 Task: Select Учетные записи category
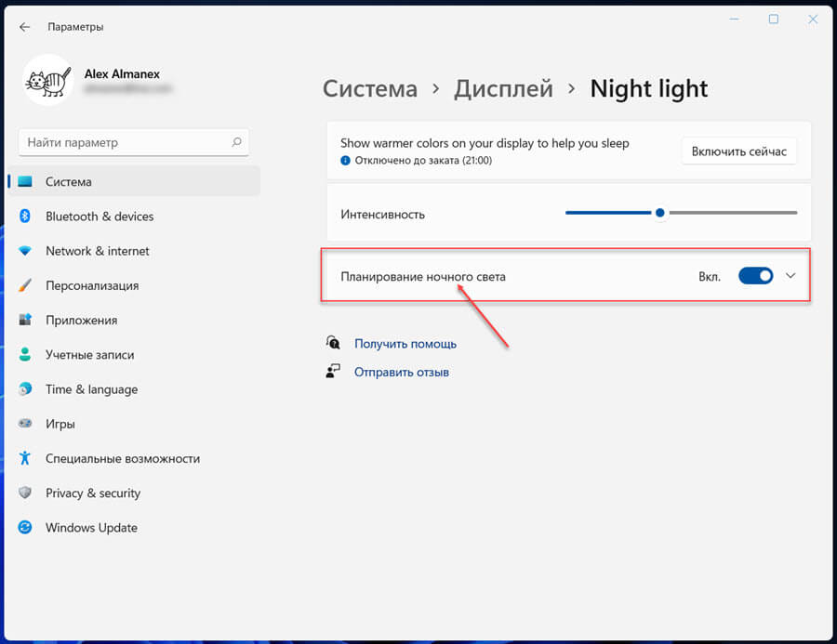[x=133, y=354]
